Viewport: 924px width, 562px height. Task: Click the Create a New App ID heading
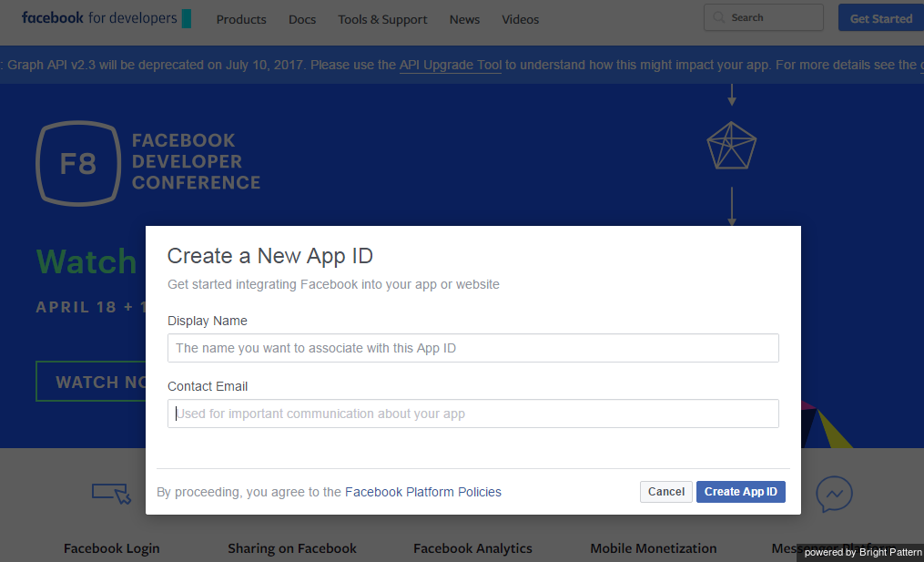tap(269, 256)
